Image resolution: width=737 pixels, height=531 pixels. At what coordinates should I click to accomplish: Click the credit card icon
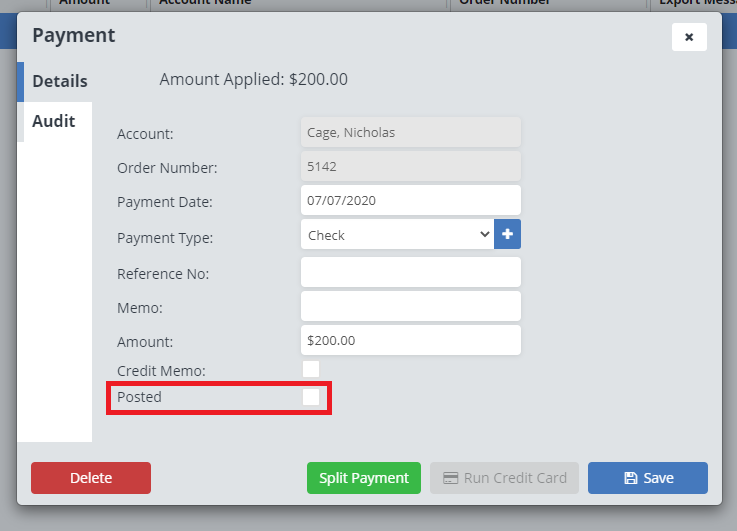coord(450,478)
